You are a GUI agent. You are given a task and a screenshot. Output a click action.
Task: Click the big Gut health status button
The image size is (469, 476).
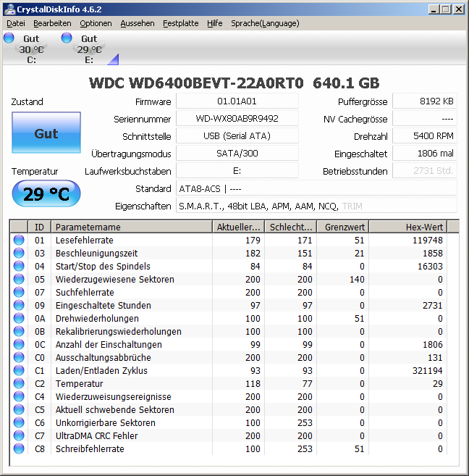[46, 133]
